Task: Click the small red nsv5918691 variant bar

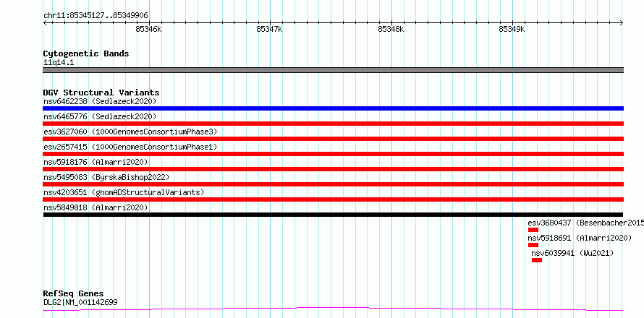Action: click(x=533, y=245)
